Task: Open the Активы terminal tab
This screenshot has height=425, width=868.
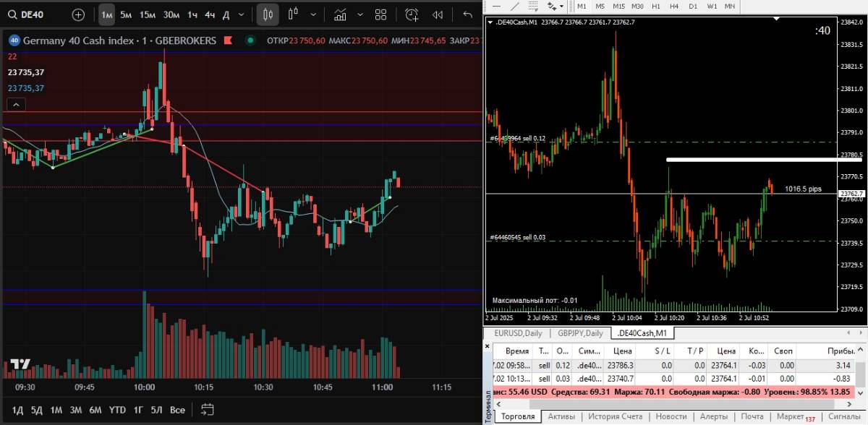Action: (561, 417)
